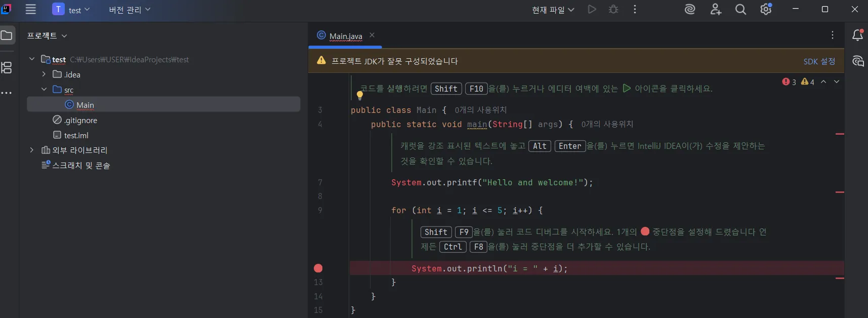Maximize the IntelliJ window
The height and width of the screenshot is (318, 868).
(x=825, y=9)
